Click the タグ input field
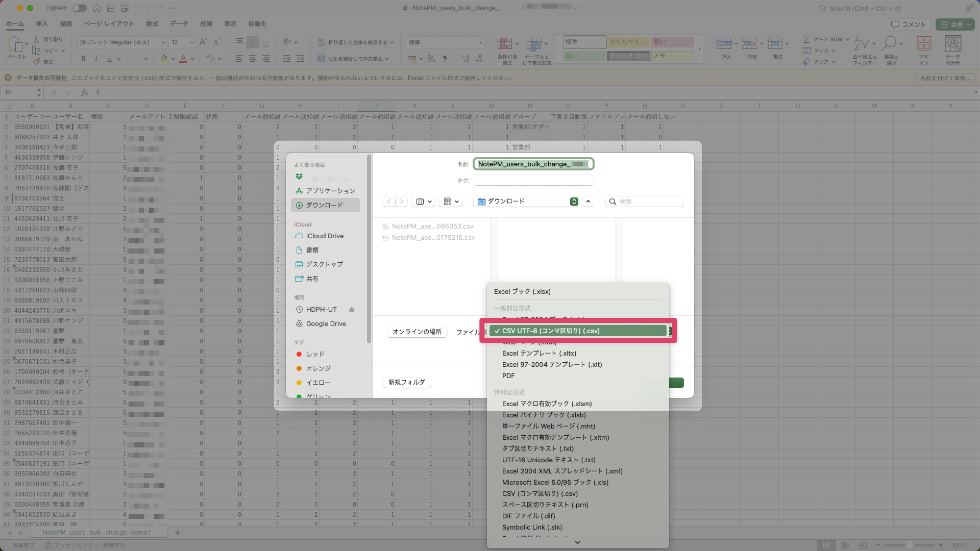Screen dimensions: 980x551 [x=533, y=181]
